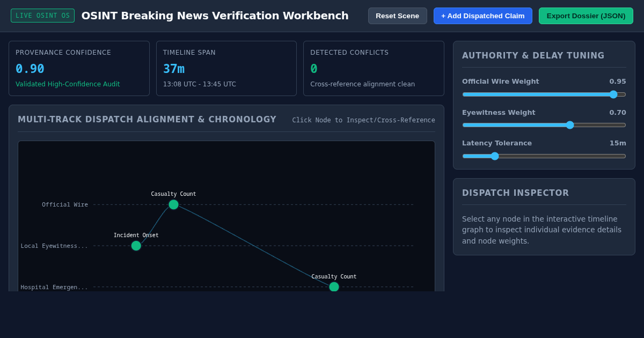Click the Eyewitness Weight value 0.70

618,113
